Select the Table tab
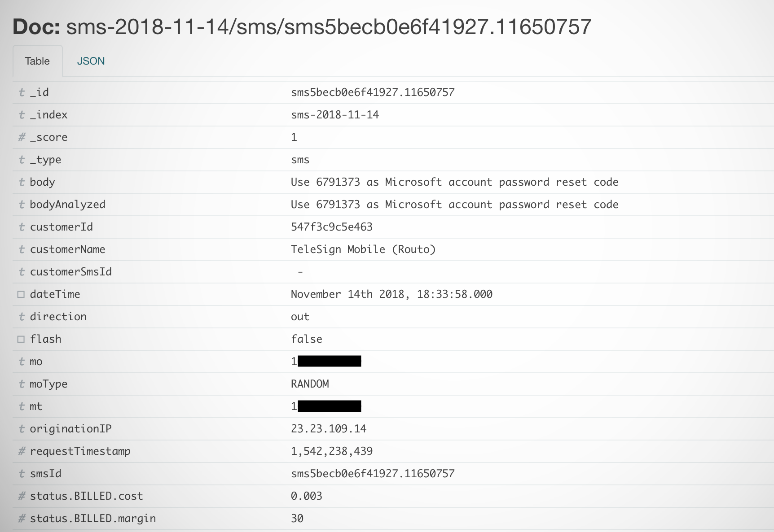Viewport: 774px width, 532px height. pyautogui.click(x=37, y=61)
